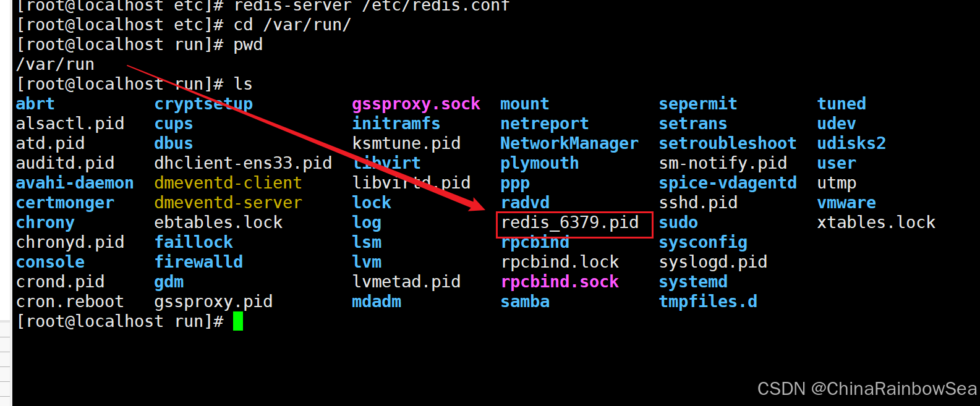Select the xtables.lock file name

coord(876,223)
